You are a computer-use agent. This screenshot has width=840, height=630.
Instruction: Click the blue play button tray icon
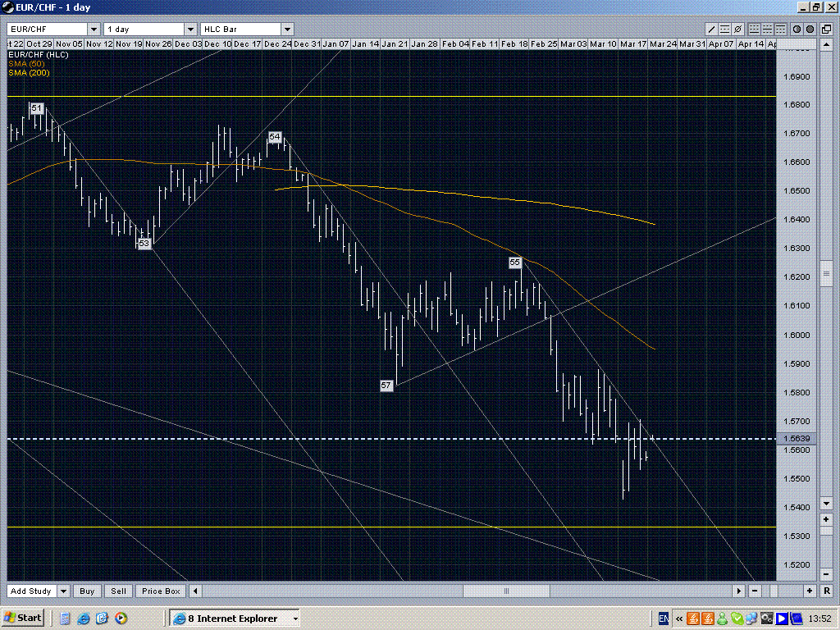(x=781, y=619)
